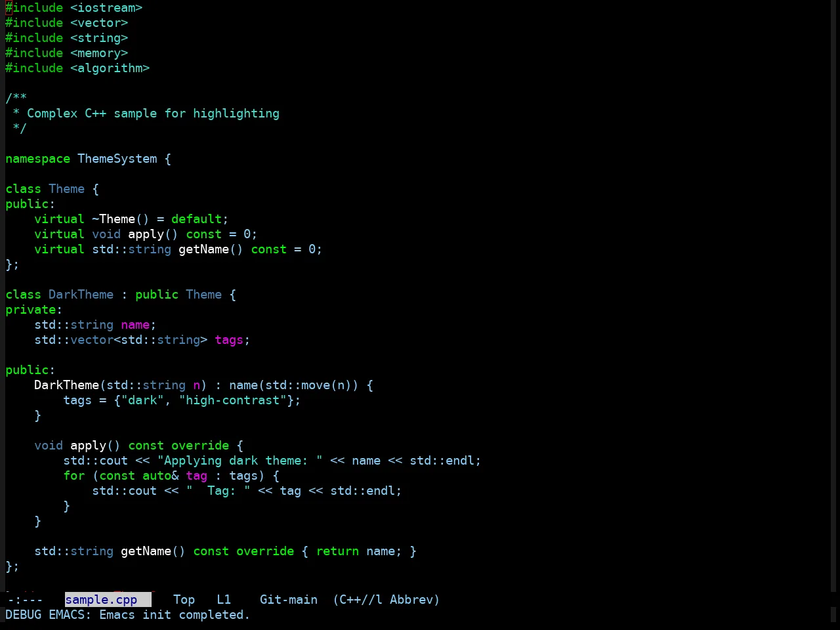Click the string literal "high-contrast"
This screenshot has width=840, height=630.
coord(233,400)
